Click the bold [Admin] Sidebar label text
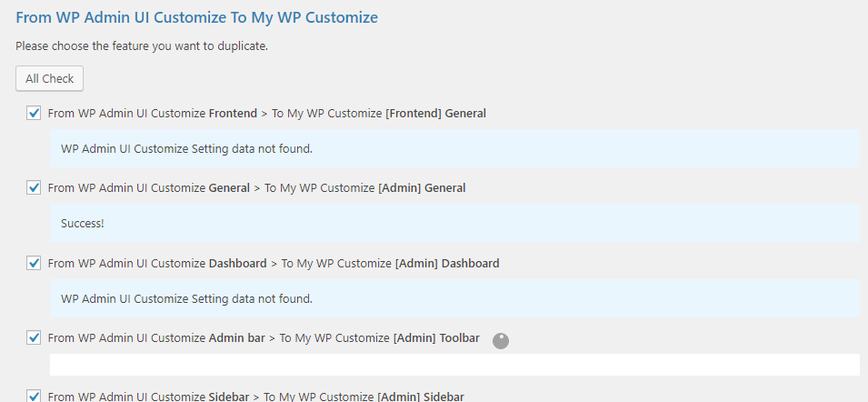The width and height of the screenshot is (868, 402). tap(421, 397)
